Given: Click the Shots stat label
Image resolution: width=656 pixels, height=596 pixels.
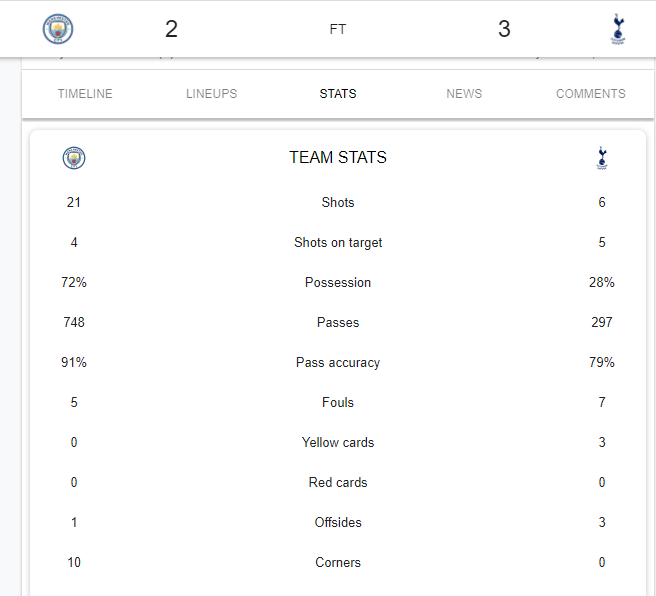Looking at the screenshot, I should [338, 202].
